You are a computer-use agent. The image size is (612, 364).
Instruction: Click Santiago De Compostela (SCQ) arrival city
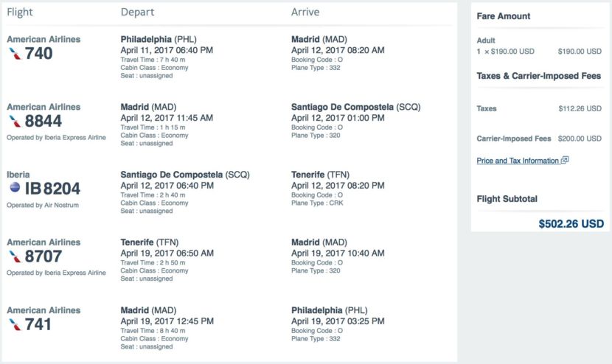tap(356, 108)
